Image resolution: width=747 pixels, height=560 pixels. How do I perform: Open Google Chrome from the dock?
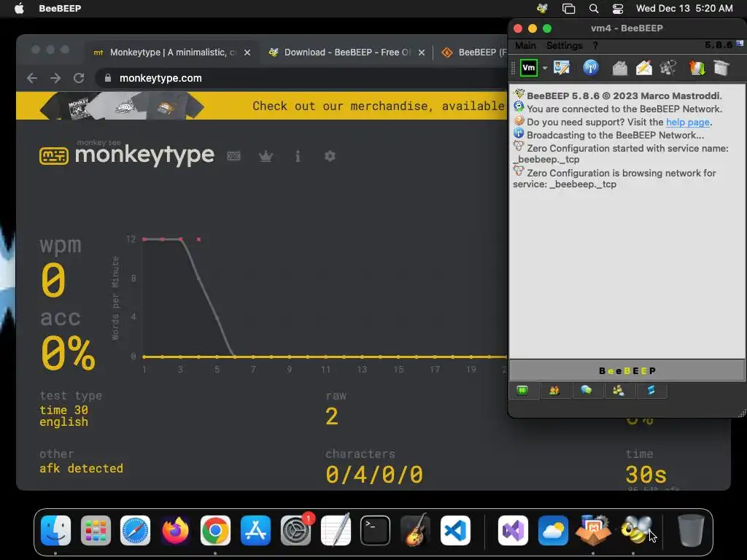pyautogui.click(x=215, y=531)
